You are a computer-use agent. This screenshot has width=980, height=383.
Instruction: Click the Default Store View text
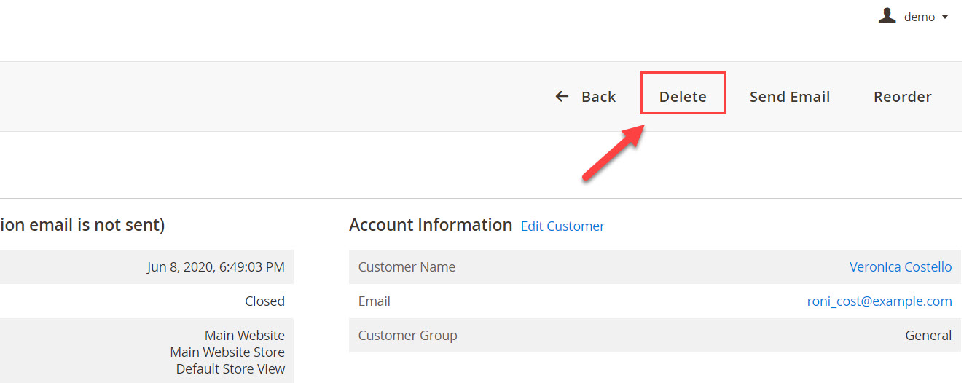coord(230,368)
